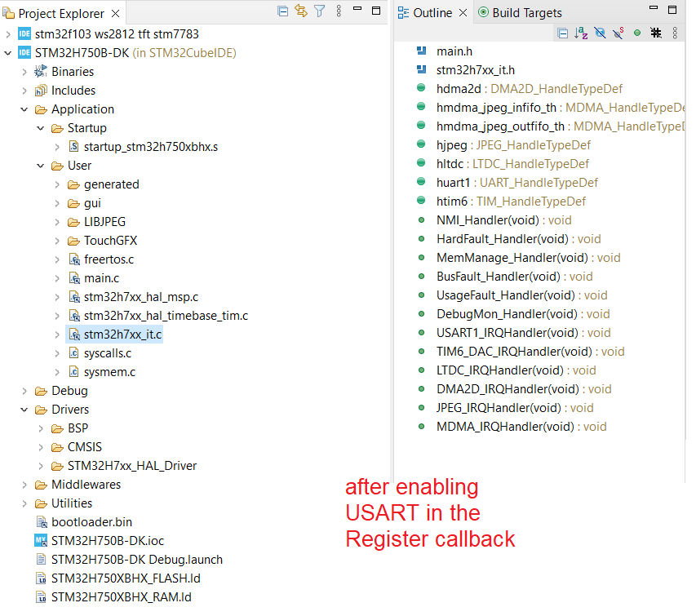Click the bootloader.bin file icon

42,522
